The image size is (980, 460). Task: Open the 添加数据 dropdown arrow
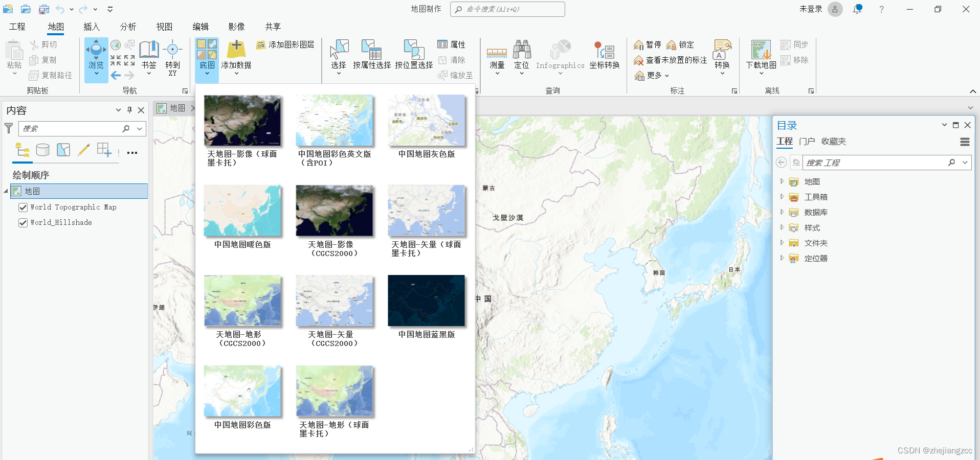click(236, 73)
